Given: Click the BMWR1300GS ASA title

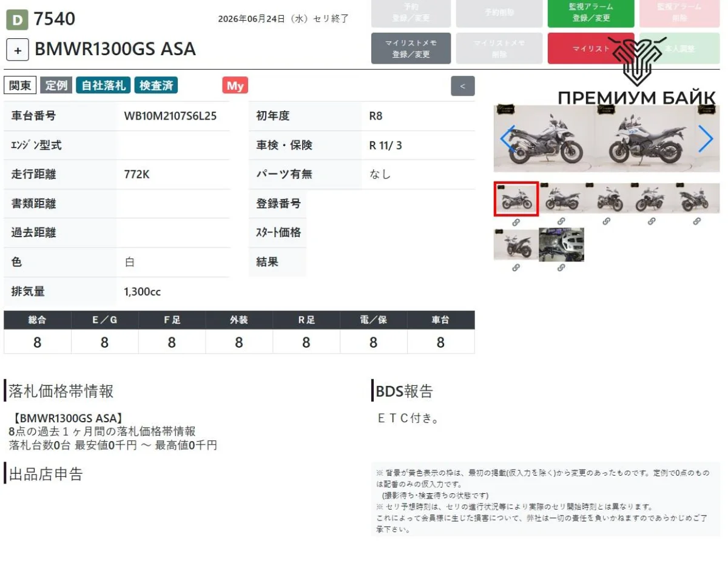Looking at the screenshot, I should coord(115,49).
